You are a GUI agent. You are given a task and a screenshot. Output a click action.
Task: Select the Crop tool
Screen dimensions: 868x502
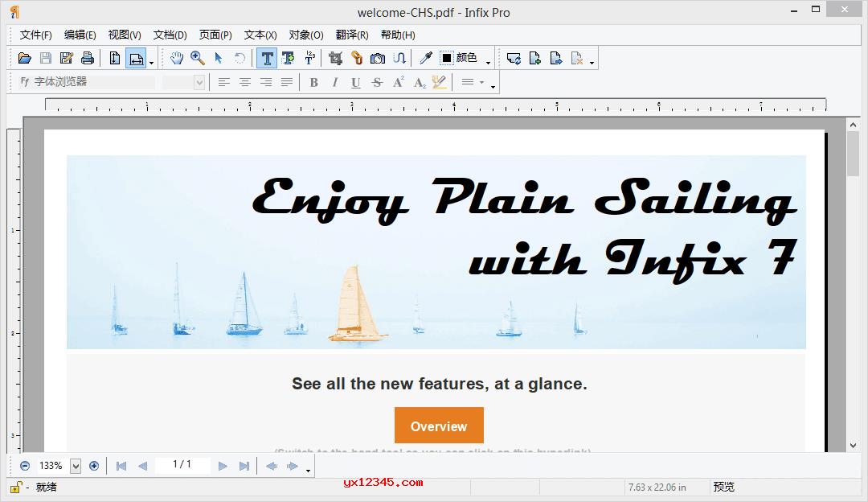tap(335, 58)
